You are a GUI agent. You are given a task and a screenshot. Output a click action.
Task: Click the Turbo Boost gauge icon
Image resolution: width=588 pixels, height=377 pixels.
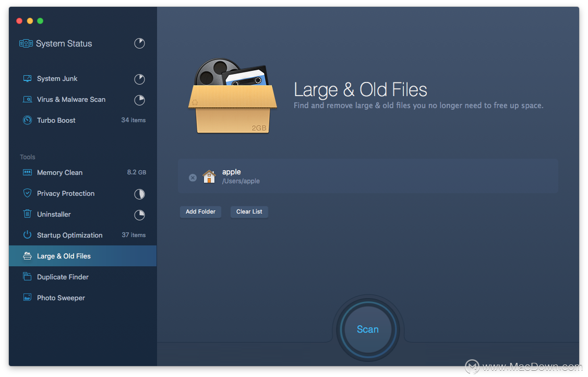(27, 120)
